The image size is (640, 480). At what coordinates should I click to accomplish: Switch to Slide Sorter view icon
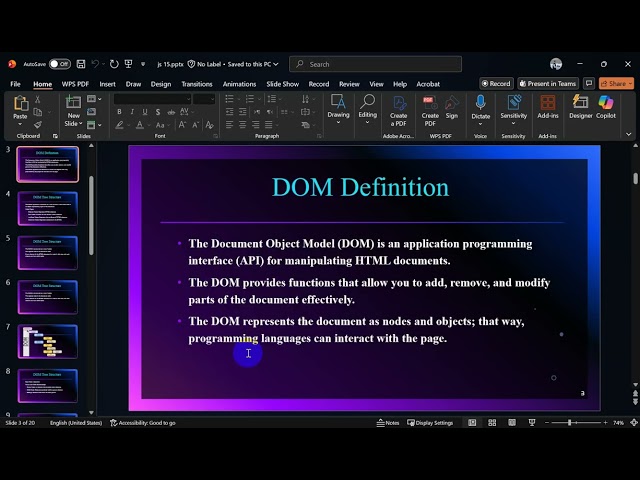(492, 423)
